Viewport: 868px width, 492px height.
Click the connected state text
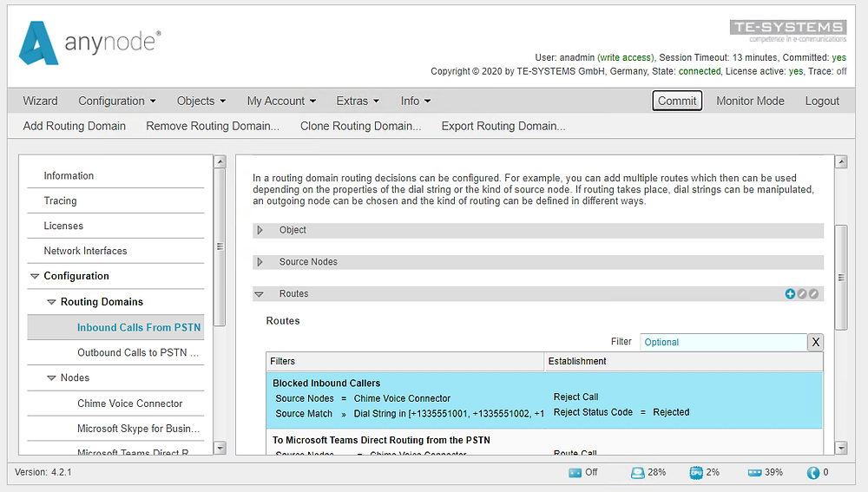[x=700, y=71]
